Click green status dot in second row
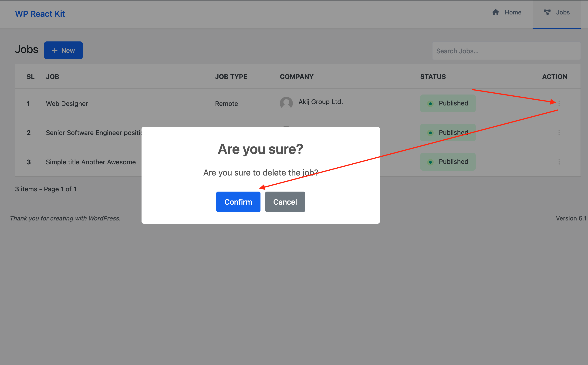This screenshot has width=588, height=365. point(430,133)
